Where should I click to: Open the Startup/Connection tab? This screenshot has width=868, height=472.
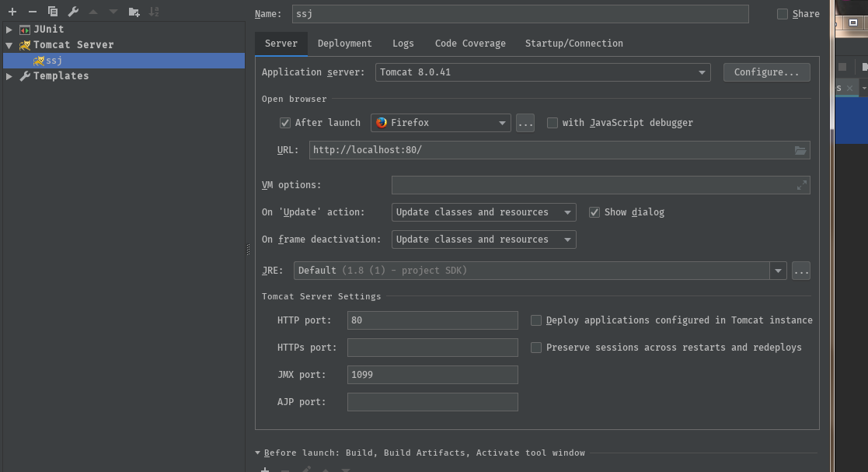(x=574, y=44)
